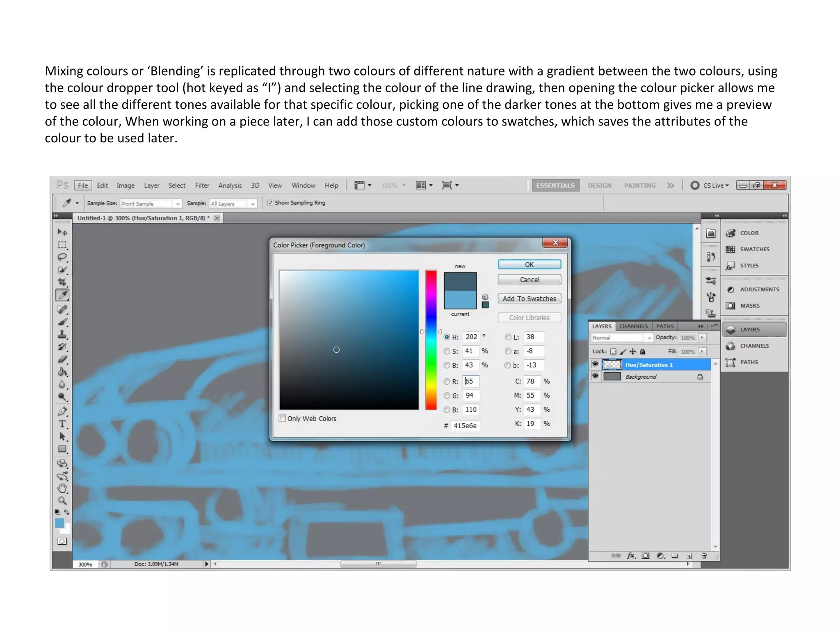Open the Window menu
Screen dimensions: 840x630
[x=304, y=185]
